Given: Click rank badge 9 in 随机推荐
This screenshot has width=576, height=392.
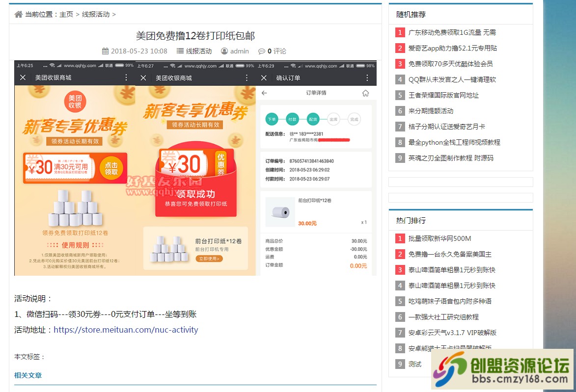Looking at the screenshot, I should click(x=400, y=158).
